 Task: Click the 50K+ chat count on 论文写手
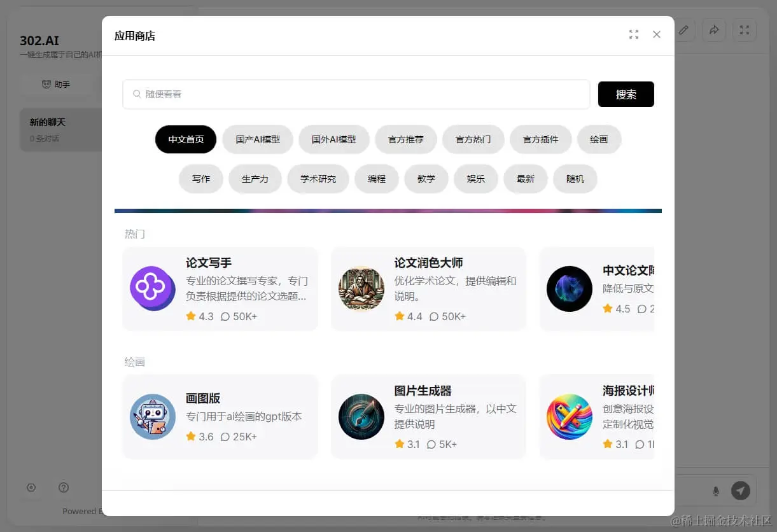tap(239, 316)
